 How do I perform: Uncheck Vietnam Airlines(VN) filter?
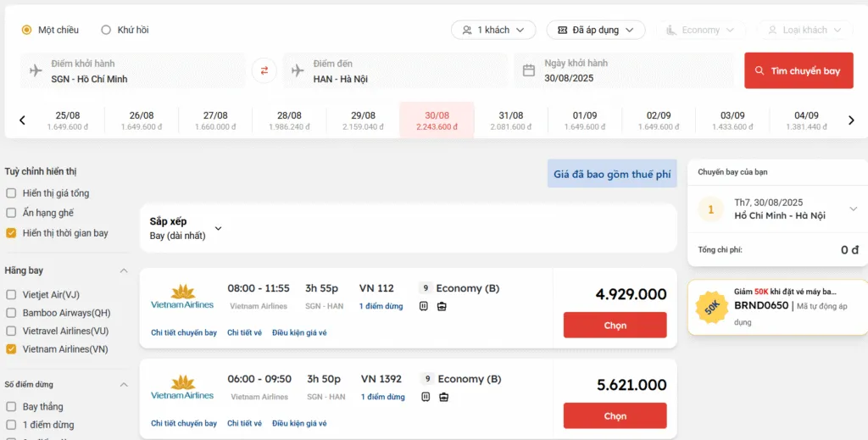click(x=11, y=349)
